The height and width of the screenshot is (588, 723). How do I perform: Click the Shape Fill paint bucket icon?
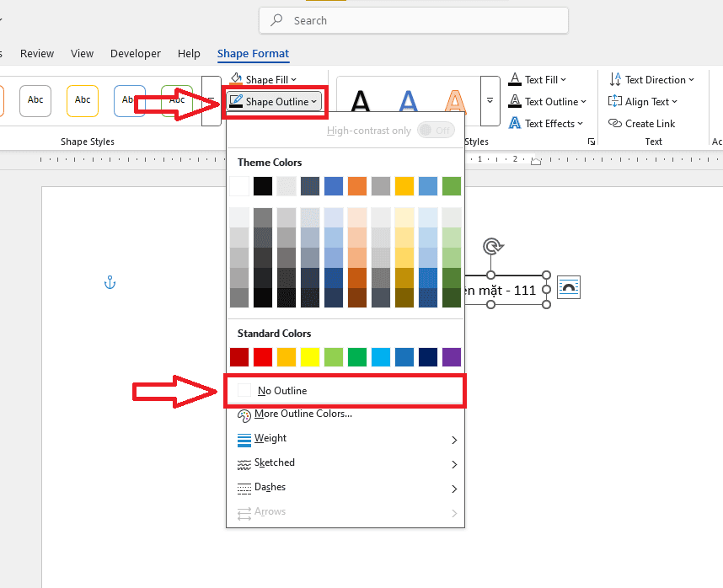235,80
